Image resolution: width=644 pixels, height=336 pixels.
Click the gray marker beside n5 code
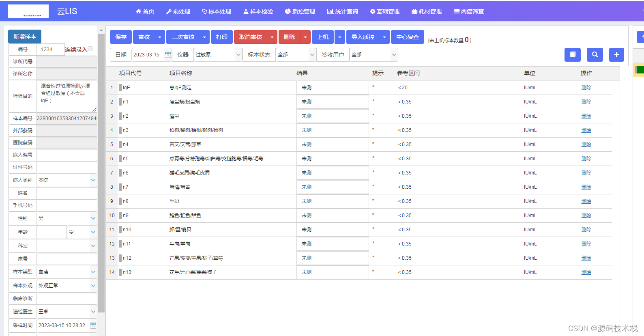point(120,159)
